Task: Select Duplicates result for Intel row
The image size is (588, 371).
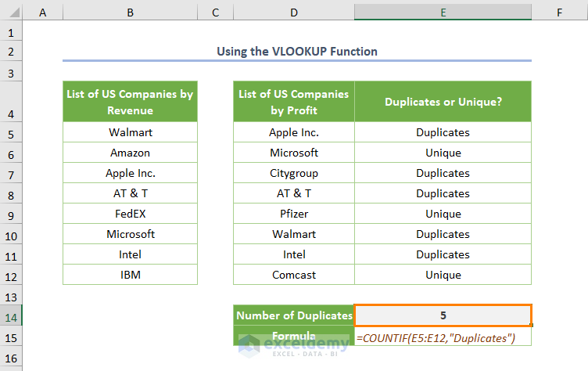Action: click(x=443, y=254)
